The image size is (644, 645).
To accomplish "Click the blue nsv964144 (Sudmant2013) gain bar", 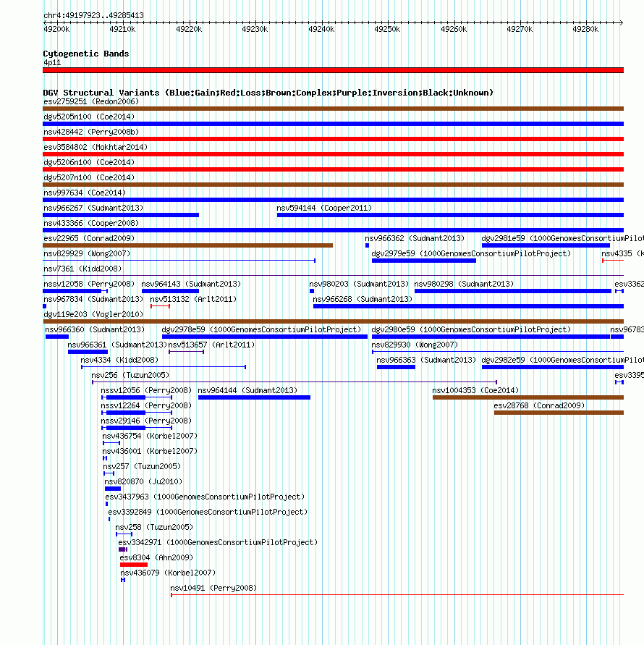I will pos(254,397).
